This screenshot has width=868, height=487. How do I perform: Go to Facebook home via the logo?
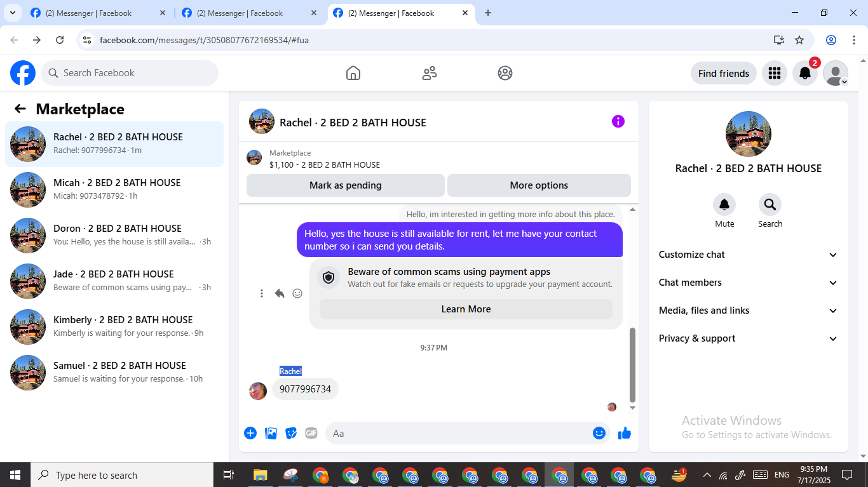click(23, 73)
